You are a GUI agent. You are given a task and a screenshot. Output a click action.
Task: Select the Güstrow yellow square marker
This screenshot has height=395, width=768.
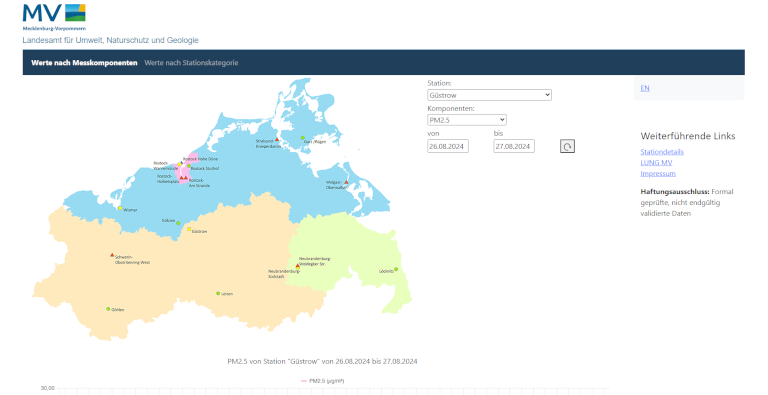[x=189, y=229]
